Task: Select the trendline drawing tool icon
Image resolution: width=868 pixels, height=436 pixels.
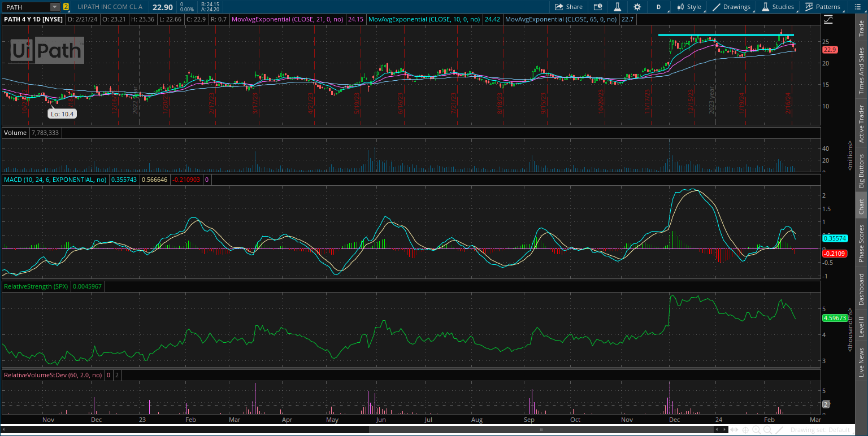Action: [x=780, y=430]
